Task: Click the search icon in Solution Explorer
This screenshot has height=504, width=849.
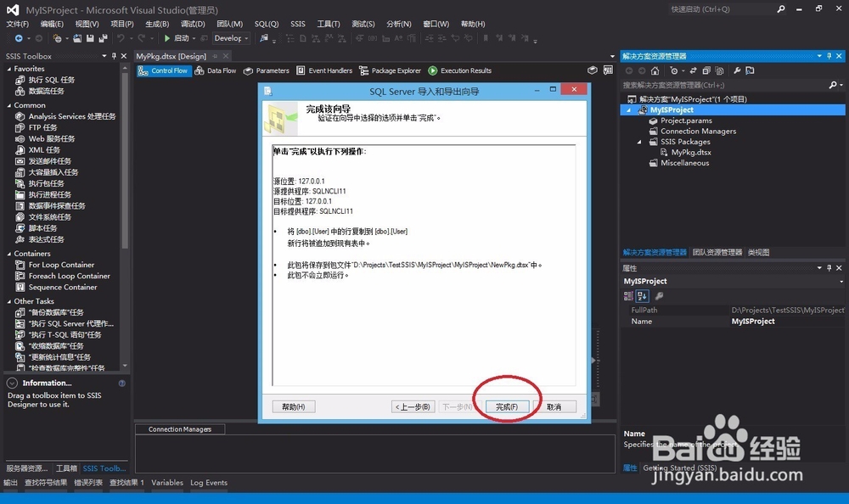Action: click(833, 85)
